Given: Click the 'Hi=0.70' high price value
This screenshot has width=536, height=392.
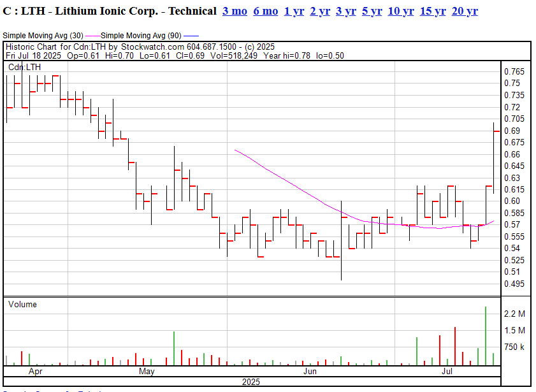Looking at the screenshot, I should point(119,55).
